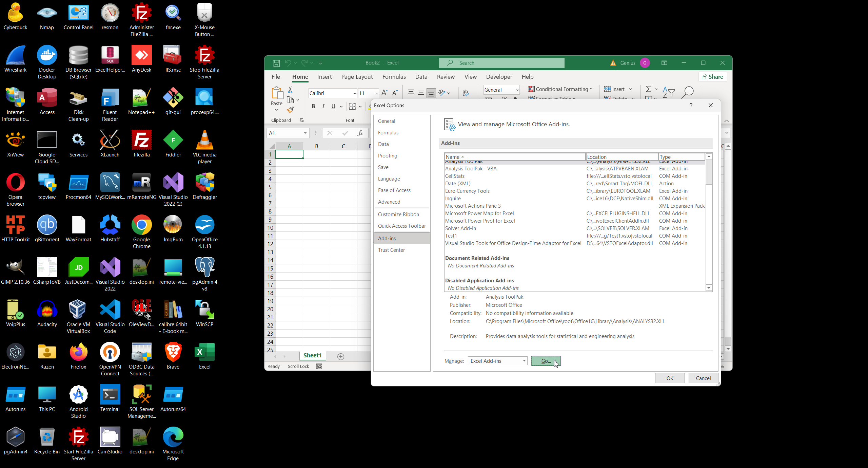Click the Save icon in title bar
Viewport: 868px width, 468px height.
click(276, 63)
